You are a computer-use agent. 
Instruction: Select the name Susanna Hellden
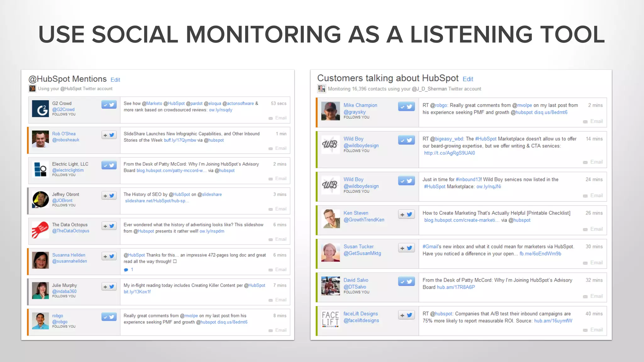(x=69, y=255)
